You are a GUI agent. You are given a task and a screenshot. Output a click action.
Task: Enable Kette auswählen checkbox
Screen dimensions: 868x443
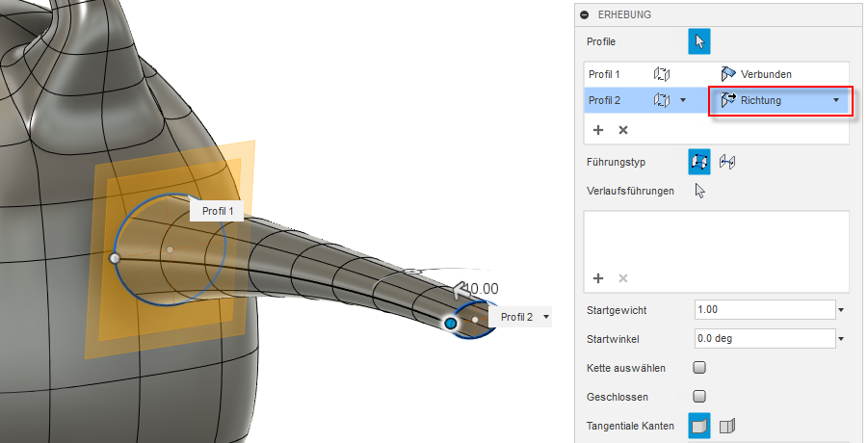point(699,367)
